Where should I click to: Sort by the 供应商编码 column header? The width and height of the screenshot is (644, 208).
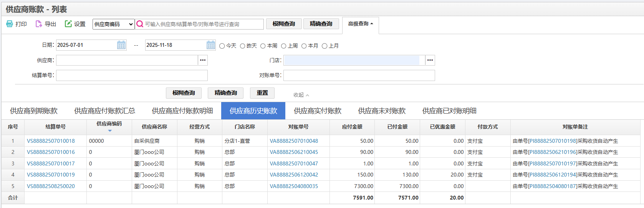(x=109, y=124)
